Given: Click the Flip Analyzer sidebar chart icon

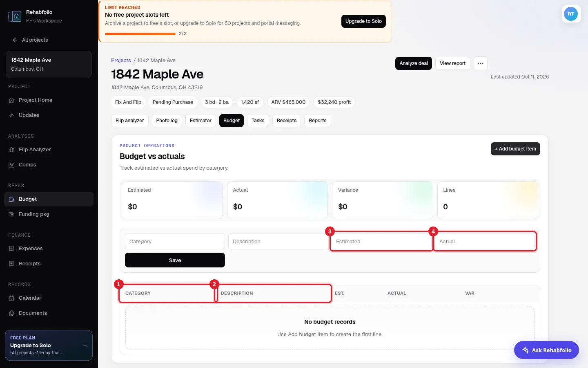Looking at the screenshot, I should (x=11, y=150).
